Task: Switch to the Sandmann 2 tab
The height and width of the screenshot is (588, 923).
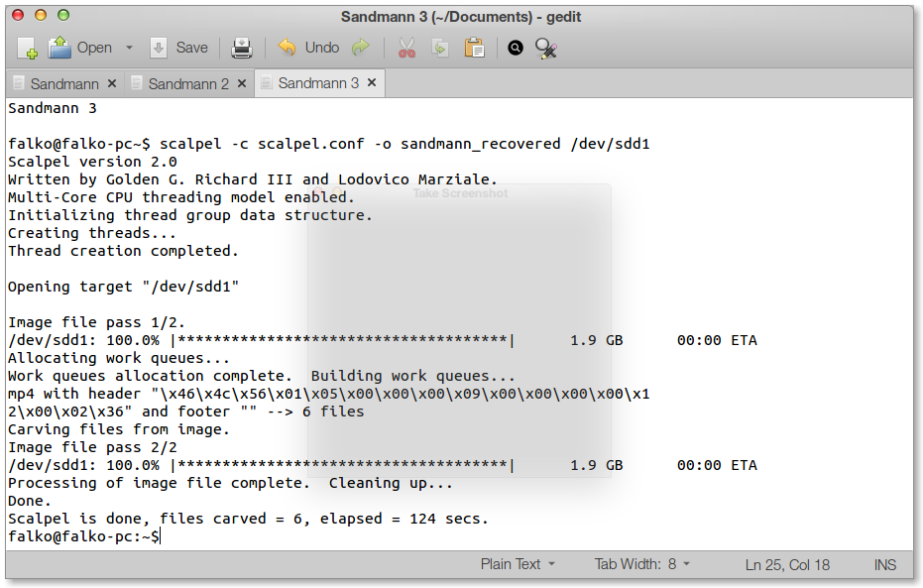Action: click(187, 84)
